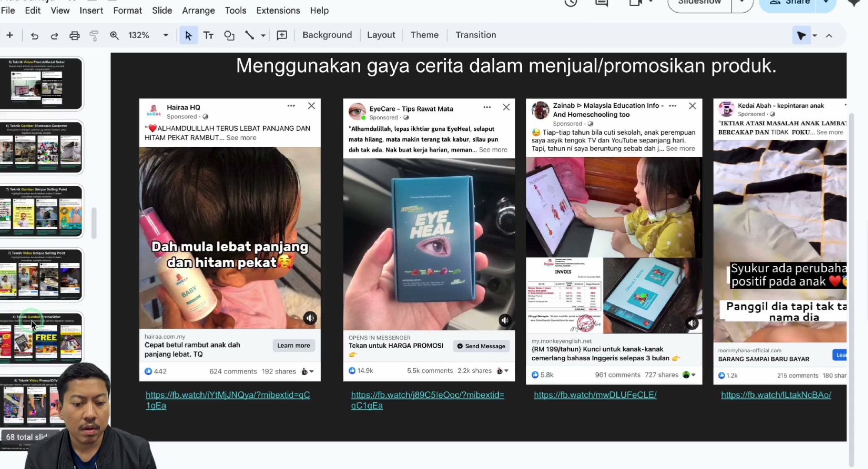
Task: Click the add comment icon
Action: pyautogui.click(x=282, y=35)
